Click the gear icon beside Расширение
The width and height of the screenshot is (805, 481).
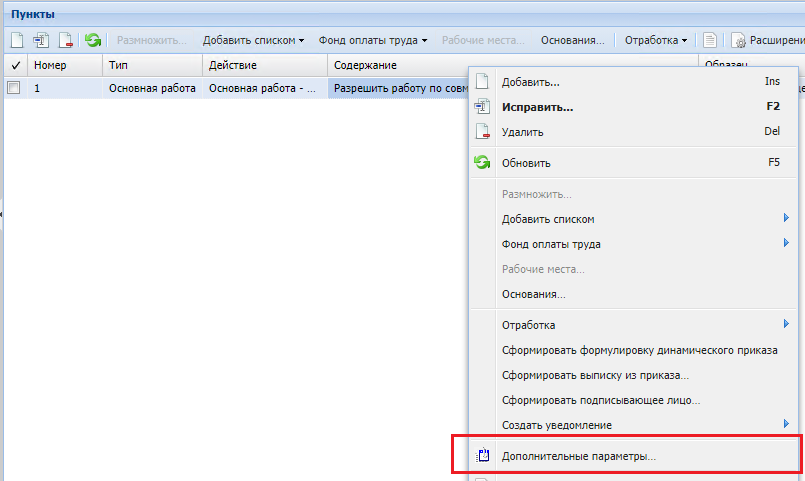[739, 41]
